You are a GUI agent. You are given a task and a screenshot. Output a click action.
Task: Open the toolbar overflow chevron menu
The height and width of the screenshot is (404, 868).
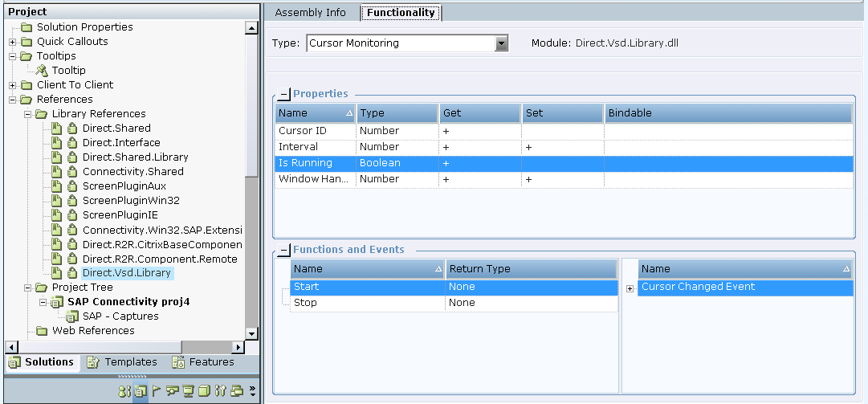tap(252, 391)
